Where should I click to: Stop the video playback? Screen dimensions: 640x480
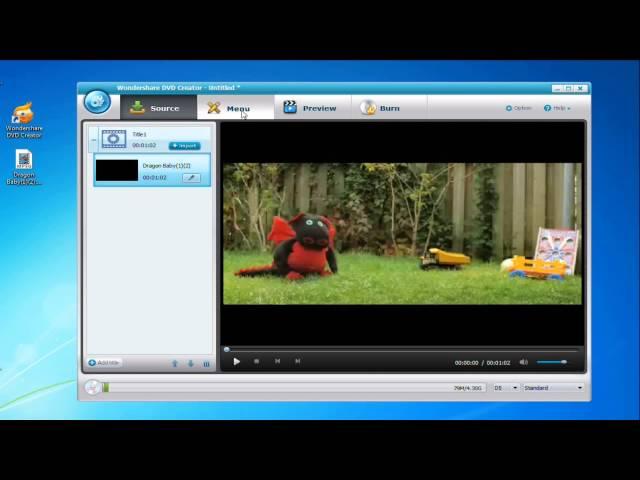pos(256,361)
